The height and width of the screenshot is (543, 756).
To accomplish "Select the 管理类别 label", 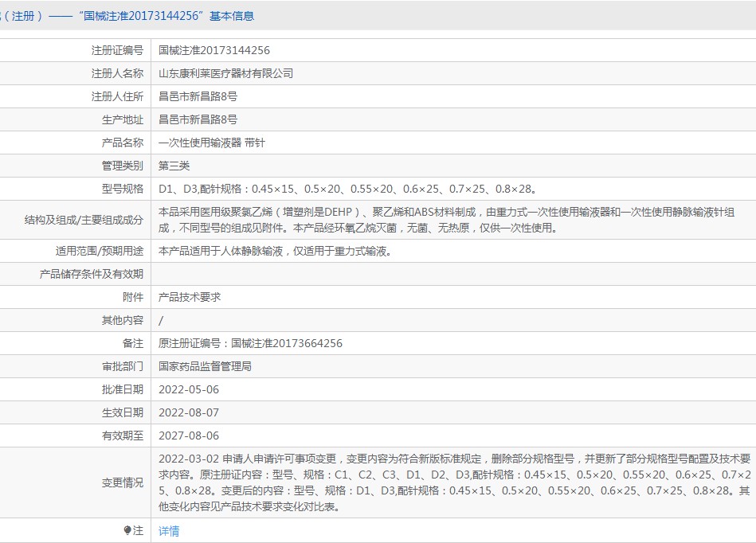I will [123, 166].
